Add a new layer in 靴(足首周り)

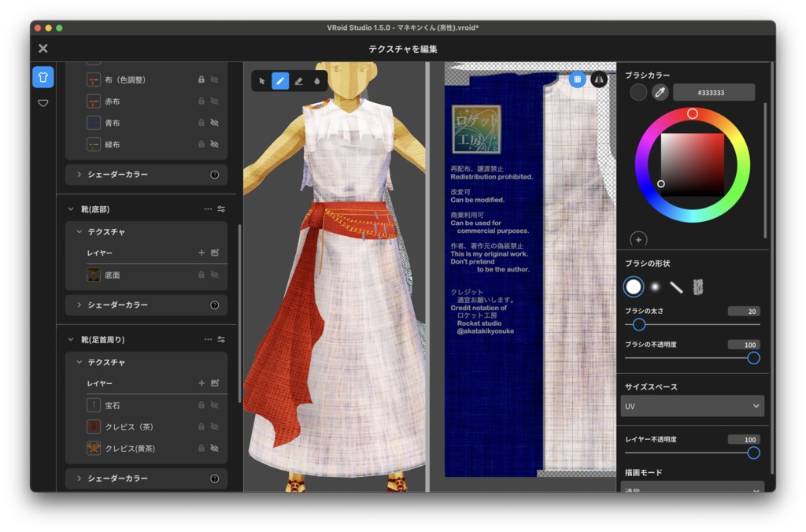pos(201,383)
